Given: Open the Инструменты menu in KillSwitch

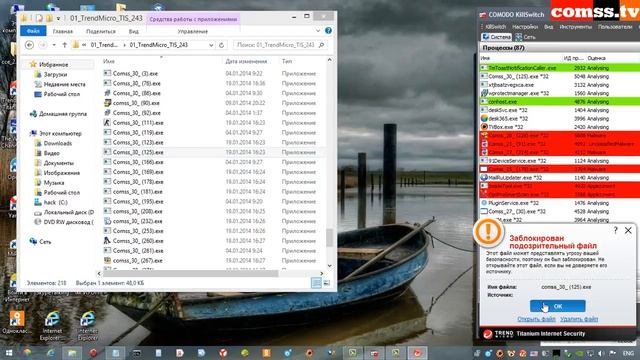Looking at the screenshot, I should tap(576, 27).
